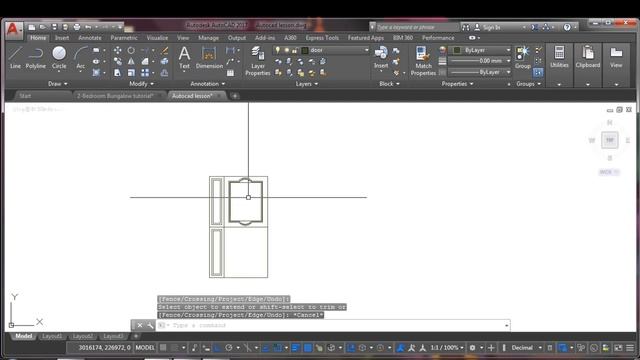Click the Mirror tool icon
This screenshot has width=640, height=360.
131,61
